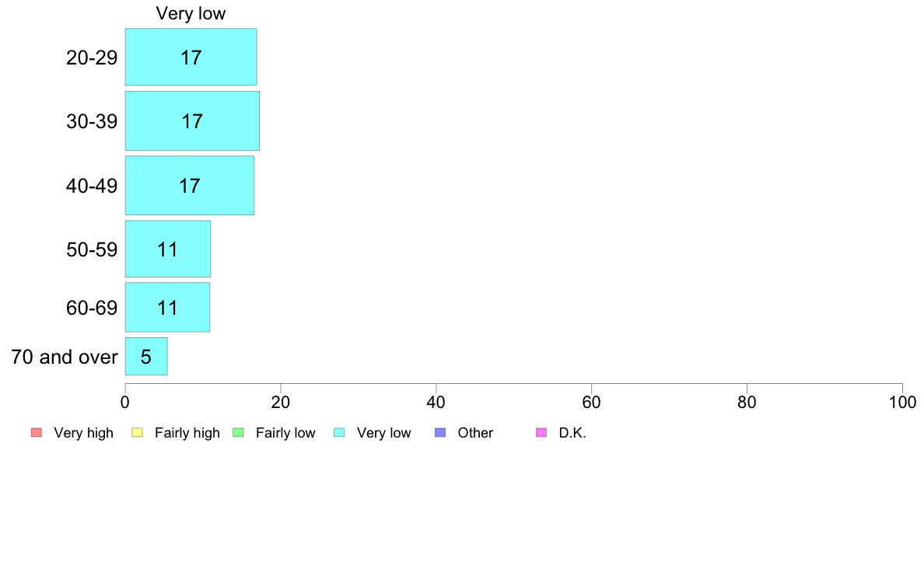
Task: Click the Fairly low legend text
Action: [x=285, y=433]
